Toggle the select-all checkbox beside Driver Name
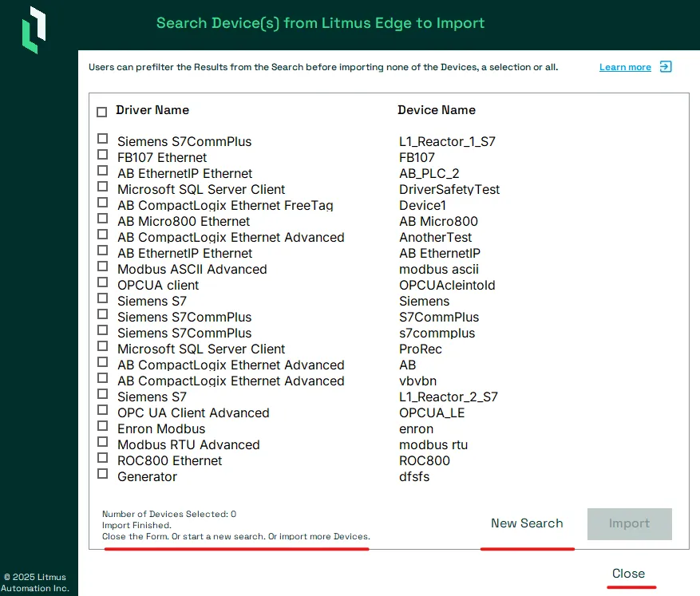The height and width of the screenshot is (596, 700). pos(102,112)
